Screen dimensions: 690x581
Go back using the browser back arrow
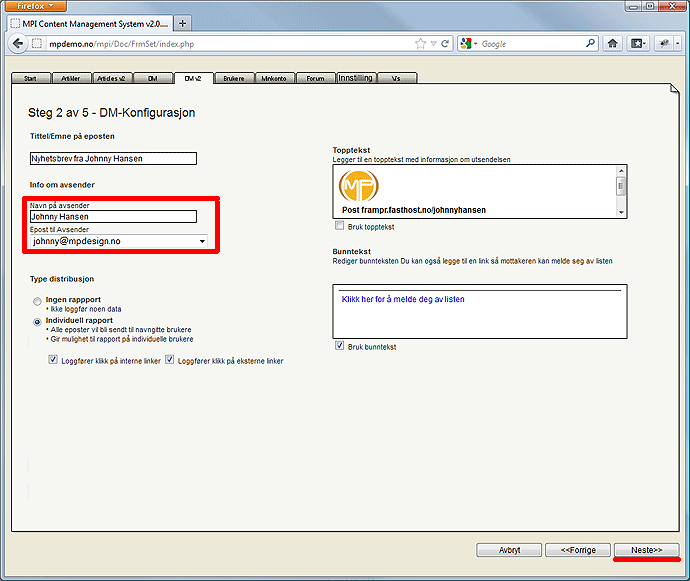point(18,44)
